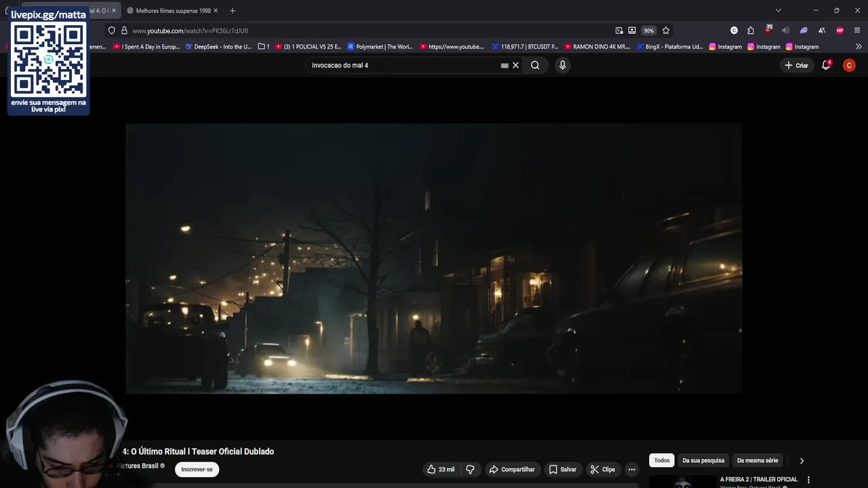Open the 'BingX - Plataforma Líd...' bookmark
Image resolution: width=868 pixels, height=488 pixels.
pyautogui.click(x=670, y=47)
